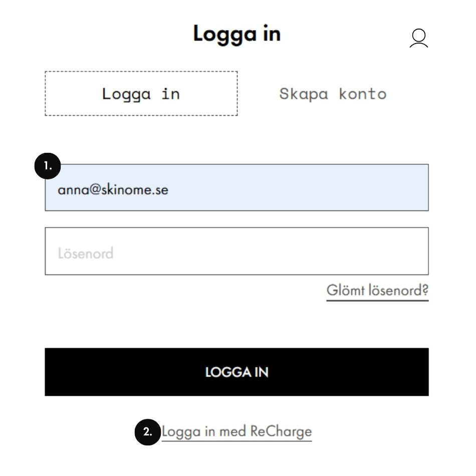Sign in using the ReCharge option
Screen dimensions: 476x476
236,431
